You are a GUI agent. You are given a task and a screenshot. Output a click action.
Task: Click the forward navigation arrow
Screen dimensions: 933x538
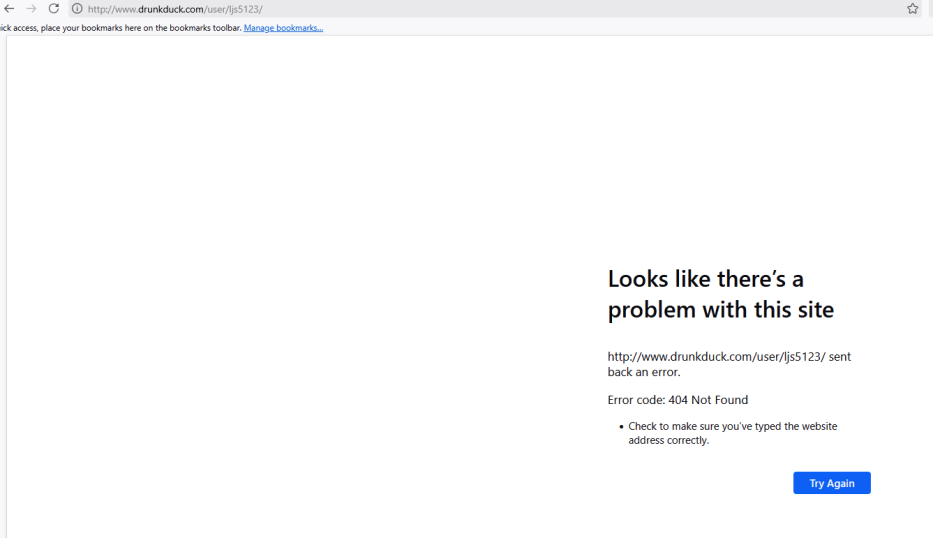click(x=31, y=9)
